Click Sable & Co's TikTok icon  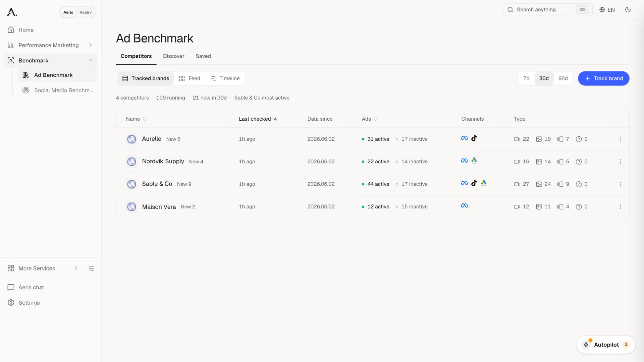click(474, 183)
